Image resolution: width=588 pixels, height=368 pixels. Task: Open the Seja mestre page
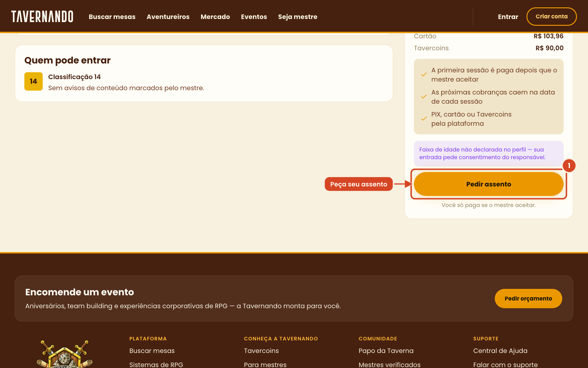[x=298, y=17]
